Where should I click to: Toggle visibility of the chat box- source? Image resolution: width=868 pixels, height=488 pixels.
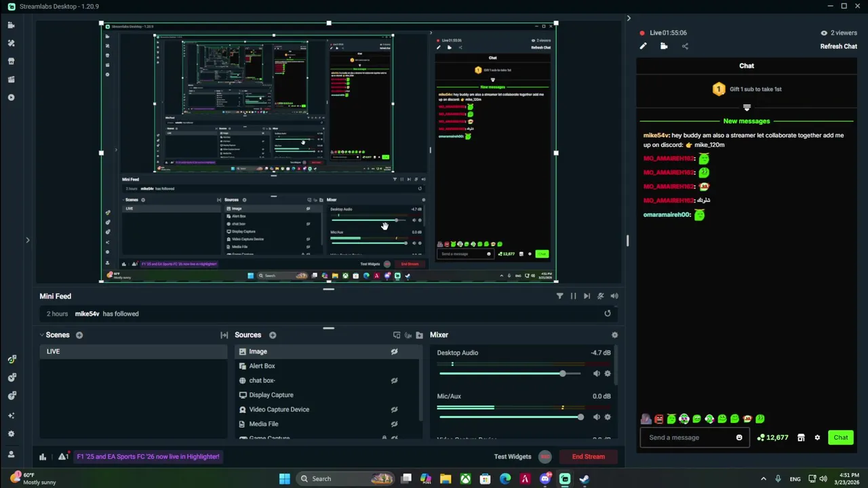click(394, 380)
